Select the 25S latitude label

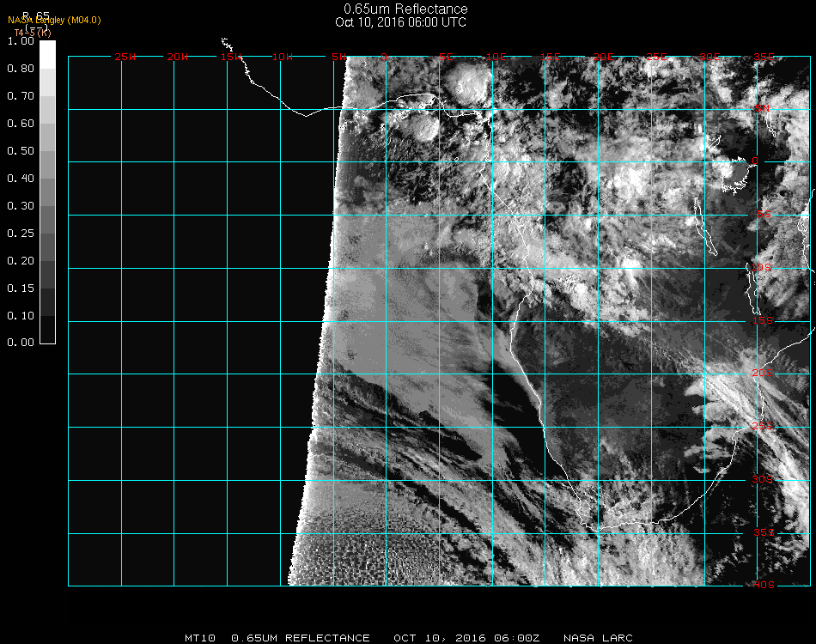(764, 427)
